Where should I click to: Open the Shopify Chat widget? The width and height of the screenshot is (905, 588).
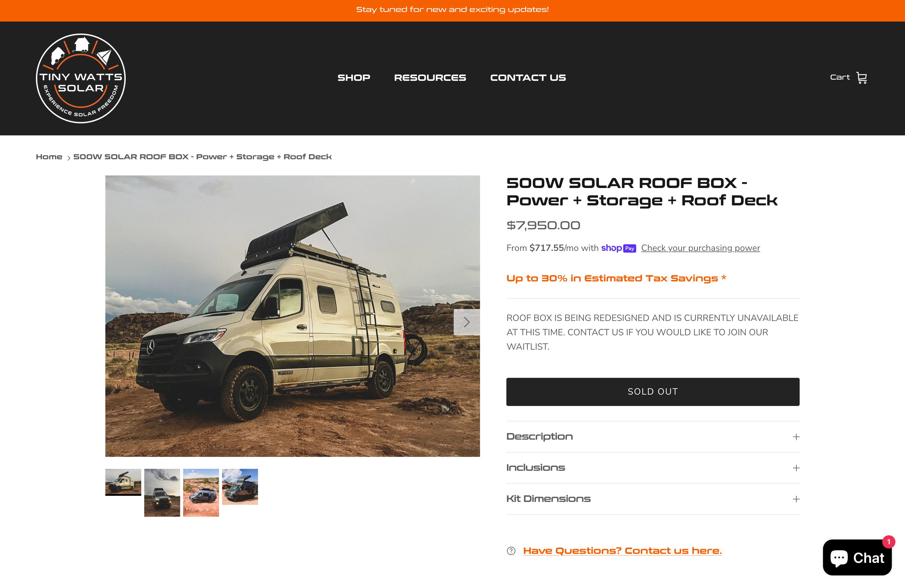click(x=857, y=557)
